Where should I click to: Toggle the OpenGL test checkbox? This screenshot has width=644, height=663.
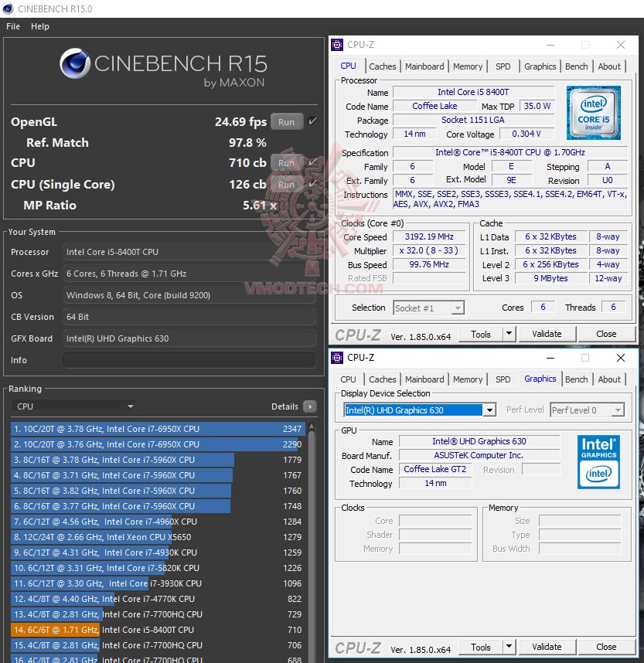(312, 121)
